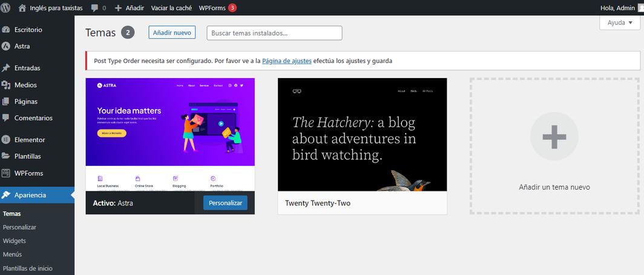The width and height of the screenshot is (644, 275).
Task: Click the Twenty Twenty-Two theme name
Action: [318, 203]
